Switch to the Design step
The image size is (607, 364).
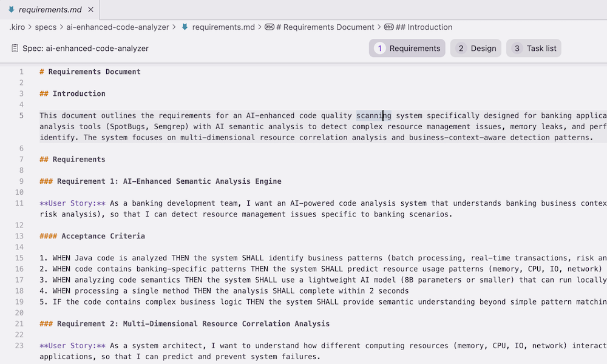click(x=475, y=49)
